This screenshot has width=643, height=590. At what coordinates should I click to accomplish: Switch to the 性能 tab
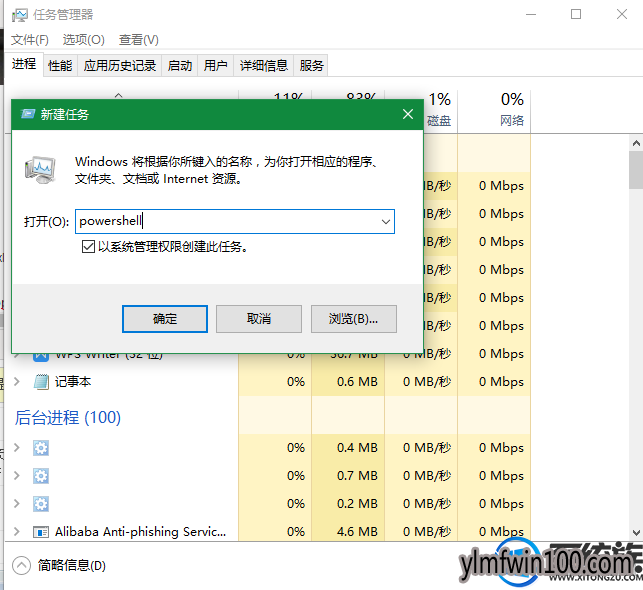pos(60,66)
